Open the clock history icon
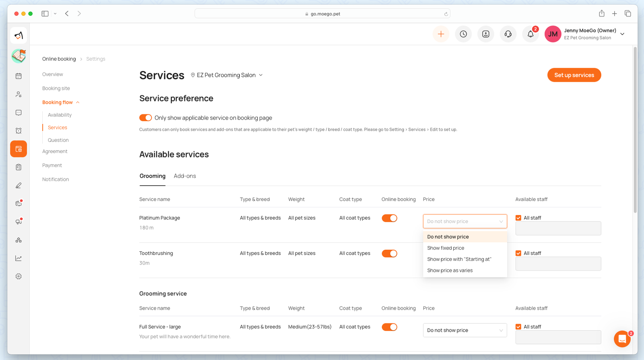The width and height of the screenshot is (644, 360). 463,34
